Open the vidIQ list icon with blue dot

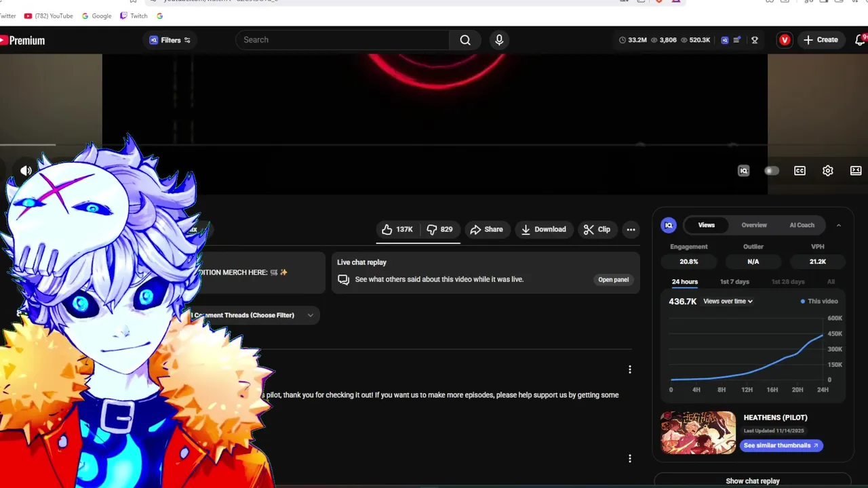pyautogui.click(x=737, y=40)
